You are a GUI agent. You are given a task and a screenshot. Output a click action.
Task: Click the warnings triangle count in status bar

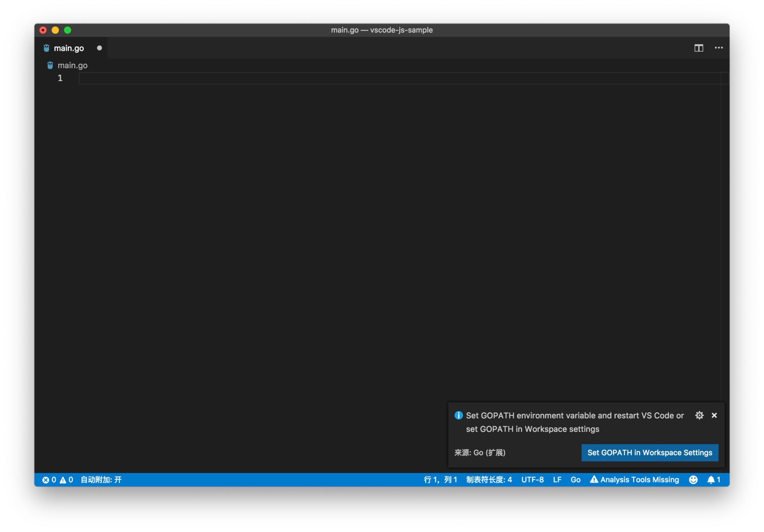(66, 480)
